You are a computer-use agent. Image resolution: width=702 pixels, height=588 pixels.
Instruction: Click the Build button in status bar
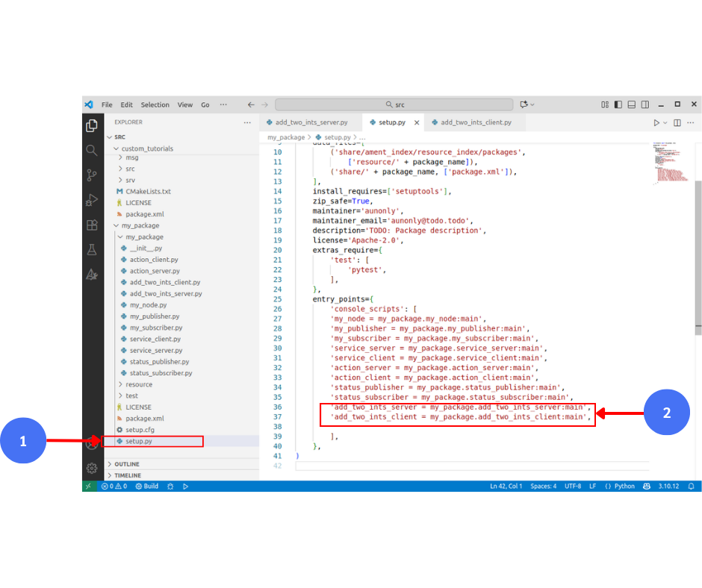146,487
